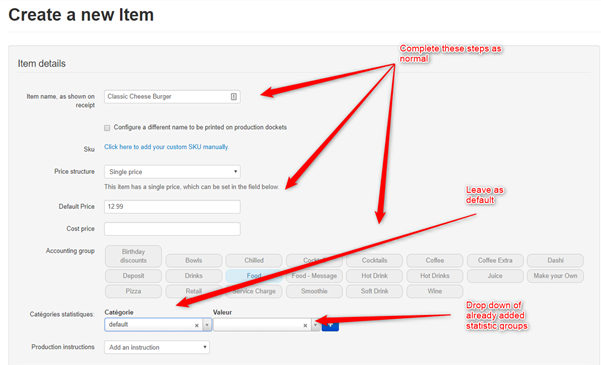Choose the plural Hot Drinks accounting group
Screen dimensions: 601x365
point(435,276)
